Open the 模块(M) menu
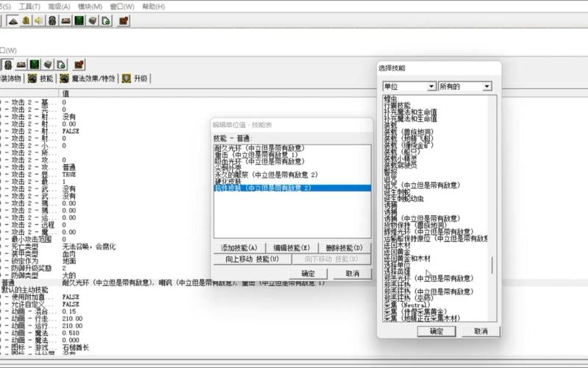This screenshot has width=588, height=368. pyautogui.click(x=88, y=7)
